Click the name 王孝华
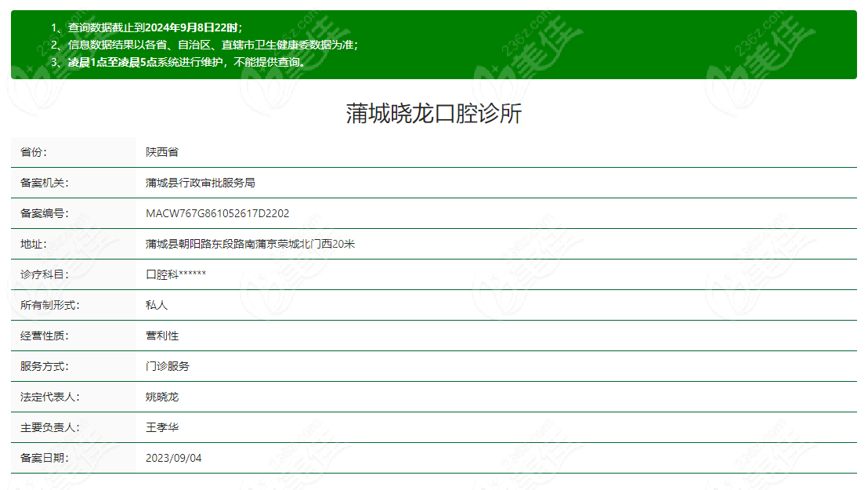868x490 pixels. pyautogui.click(x=162, y=427)
